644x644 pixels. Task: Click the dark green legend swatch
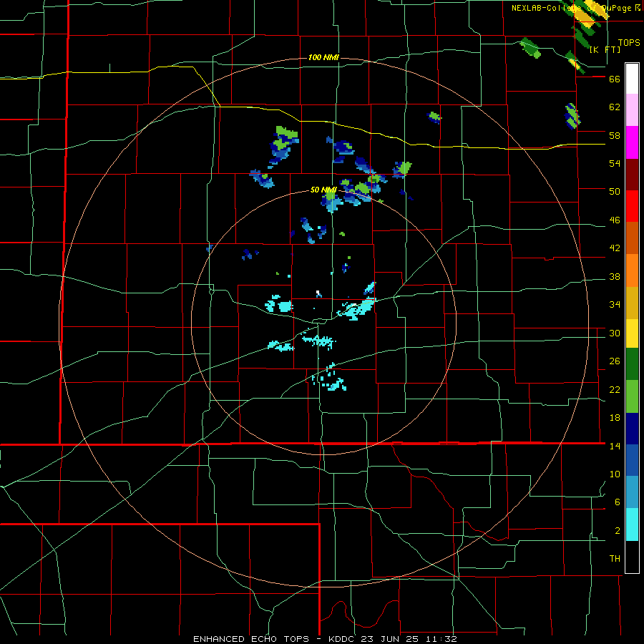click(632, 364)
